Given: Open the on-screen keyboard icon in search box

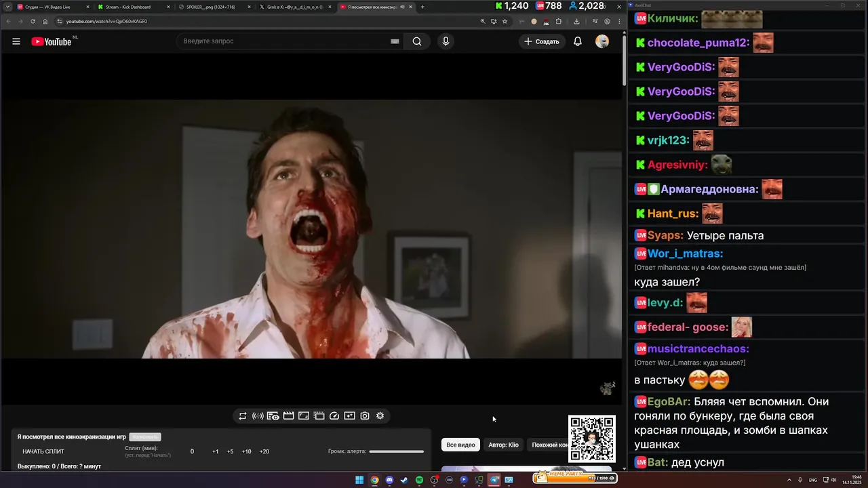Looking at the screenshot, I should point(395,41).
